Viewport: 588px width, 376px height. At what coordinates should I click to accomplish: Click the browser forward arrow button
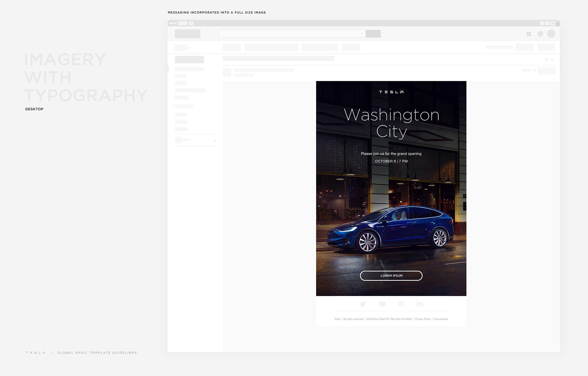[185, 23]
